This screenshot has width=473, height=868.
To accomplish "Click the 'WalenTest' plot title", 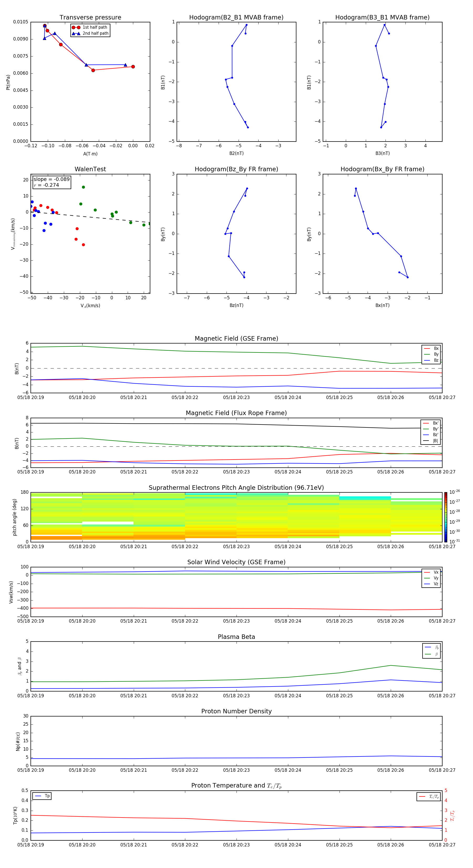I will click(90, 169).
